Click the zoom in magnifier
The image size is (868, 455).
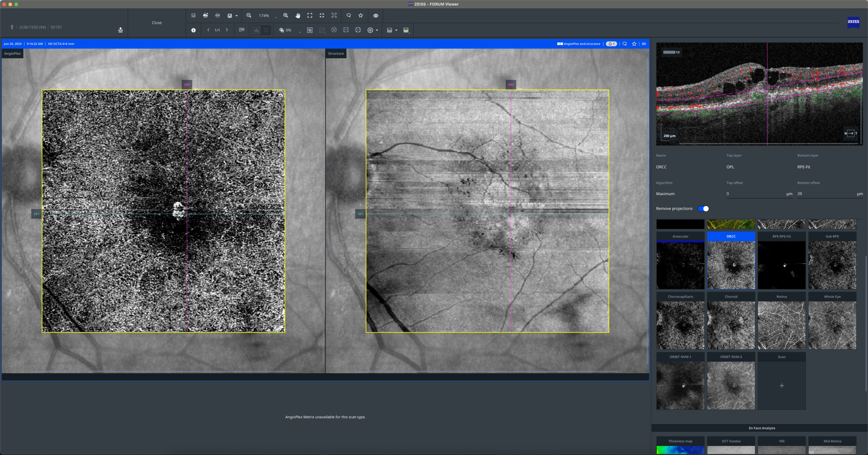(x=285, y=16)
